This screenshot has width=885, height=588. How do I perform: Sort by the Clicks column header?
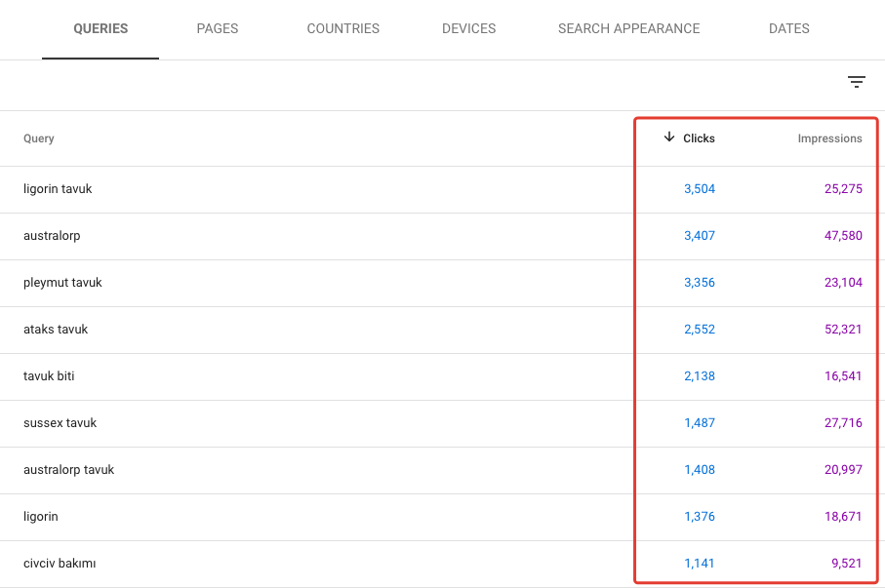699,138
